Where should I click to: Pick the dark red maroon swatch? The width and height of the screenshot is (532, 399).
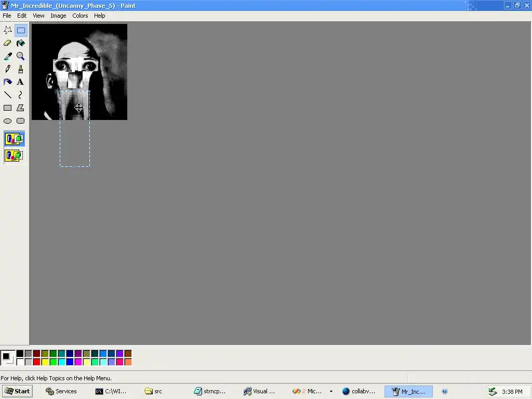(x=37, y=354)
